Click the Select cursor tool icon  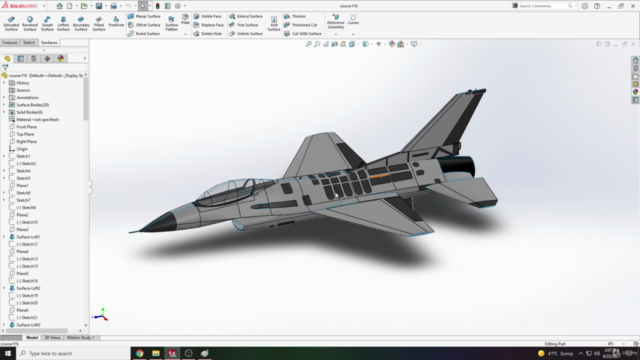pos(143,6)
